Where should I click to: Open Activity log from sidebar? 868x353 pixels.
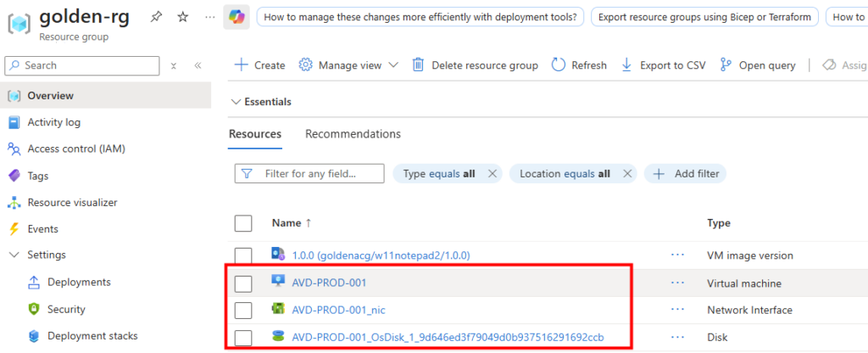53,122
